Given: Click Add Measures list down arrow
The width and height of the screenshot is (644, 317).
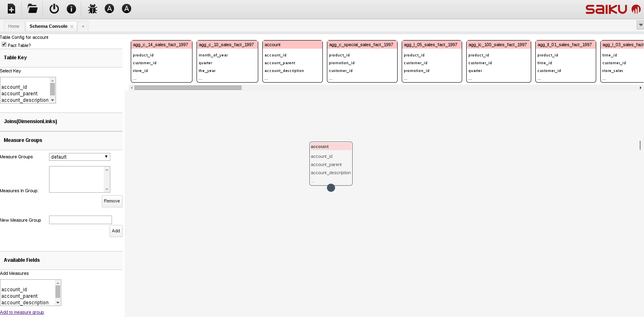Looking at the screenshot, I should click(x=58, y=303).
